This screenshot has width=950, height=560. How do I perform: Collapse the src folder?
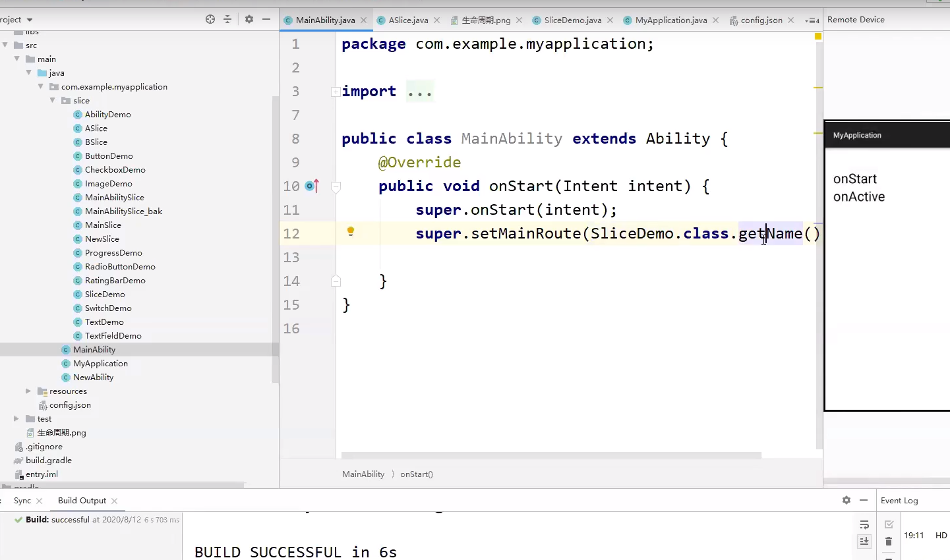[x=5, y=45]
